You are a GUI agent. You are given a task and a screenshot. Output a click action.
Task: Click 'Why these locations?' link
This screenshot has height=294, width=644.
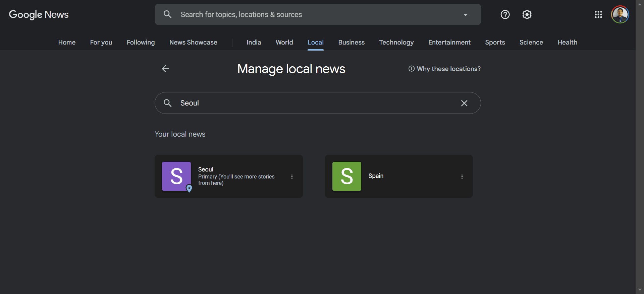click(x=444, y=69)
